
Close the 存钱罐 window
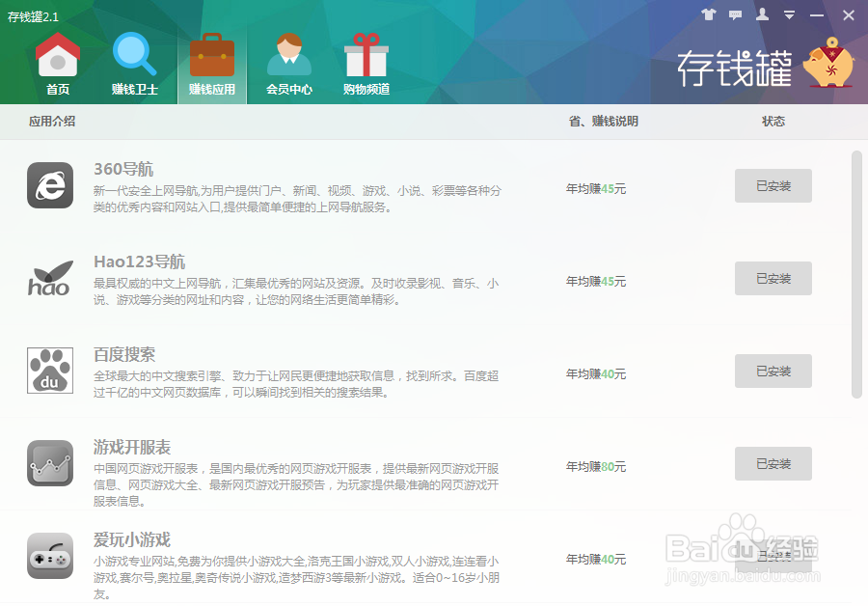pos(849,14)
